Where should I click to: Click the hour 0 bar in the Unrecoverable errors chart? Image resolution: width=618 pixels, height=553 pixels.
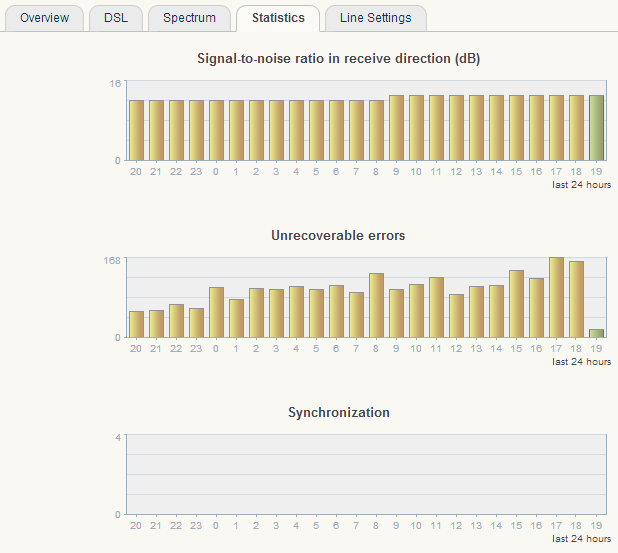[216, 313]
